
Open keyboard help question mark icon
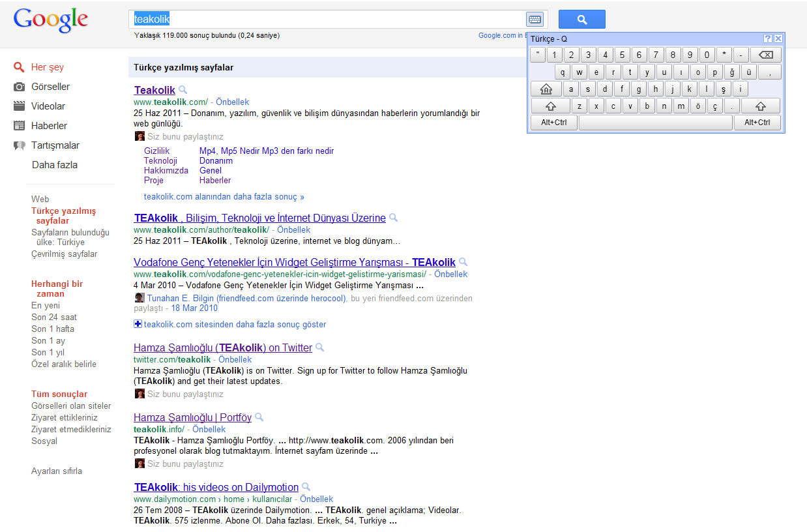coord(768,38)
